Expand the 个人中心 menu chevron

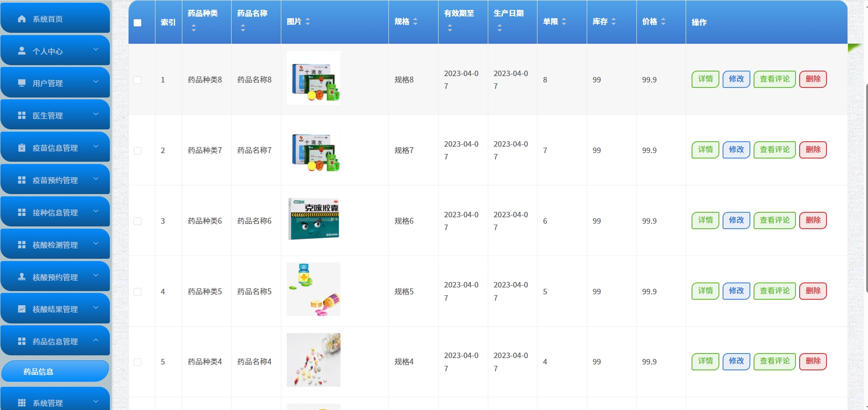[x=96, y=49]
